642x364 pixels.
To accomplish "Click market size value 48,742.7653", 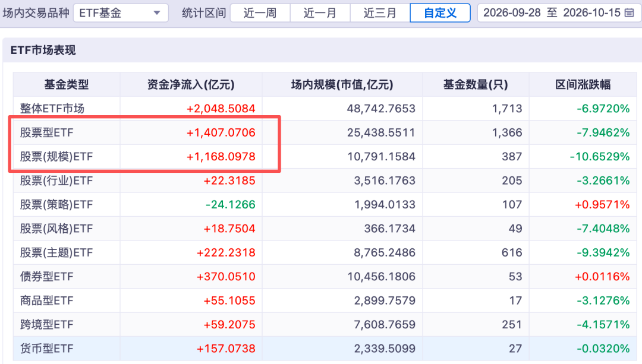I will coord(381,109).
